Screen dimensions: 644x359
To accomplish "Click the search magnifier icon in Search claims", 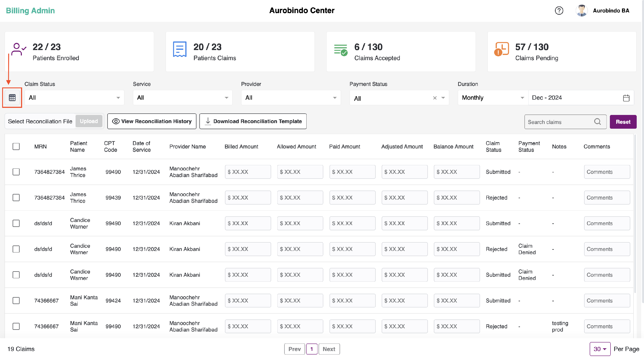I will pos(597,122).
